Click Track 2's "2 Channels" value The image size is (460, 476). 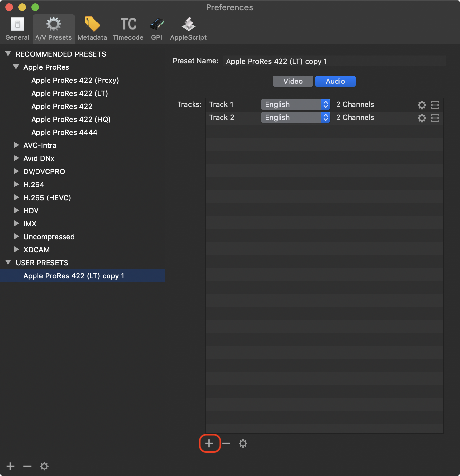tap(355, 117)
